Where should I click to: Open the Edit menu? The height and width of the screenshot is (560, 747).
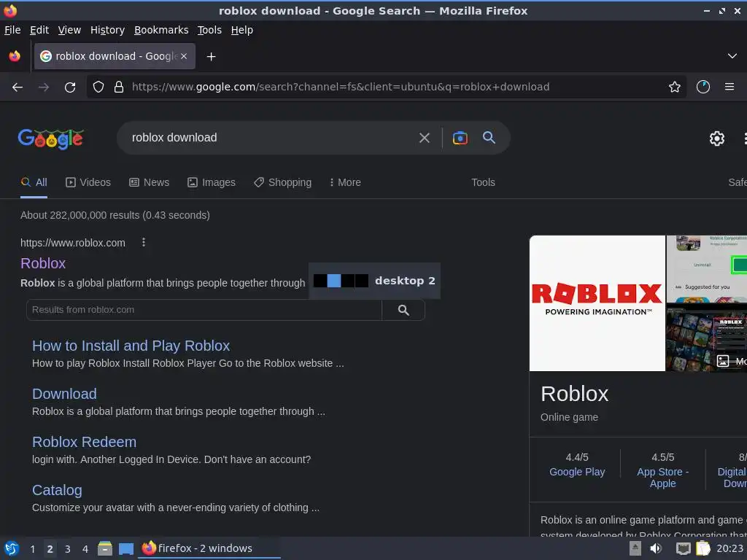point(39,30)
